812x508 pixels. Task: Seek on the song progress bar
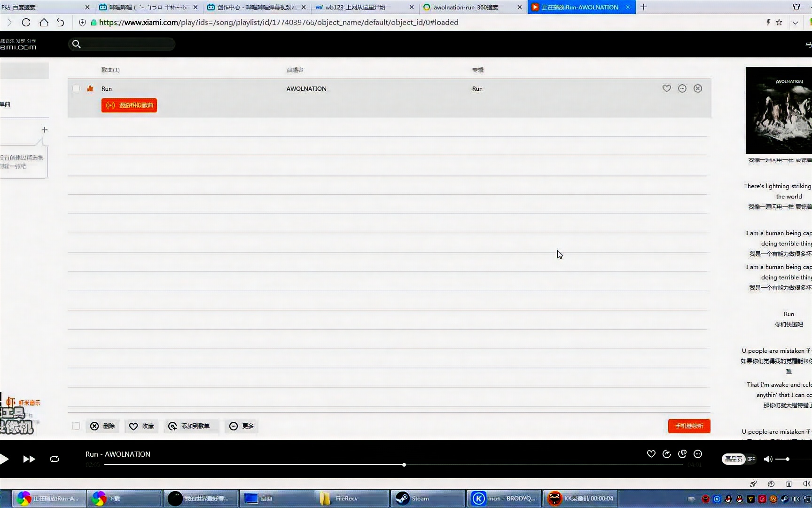click(x=394, y=465)
